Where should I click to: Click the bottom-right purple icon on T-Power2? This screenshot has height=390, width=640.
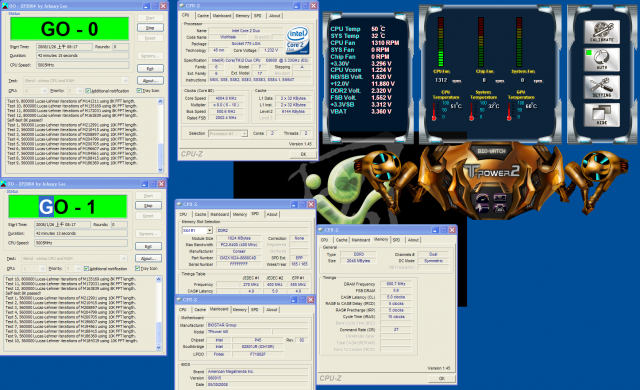click(500, 208)
